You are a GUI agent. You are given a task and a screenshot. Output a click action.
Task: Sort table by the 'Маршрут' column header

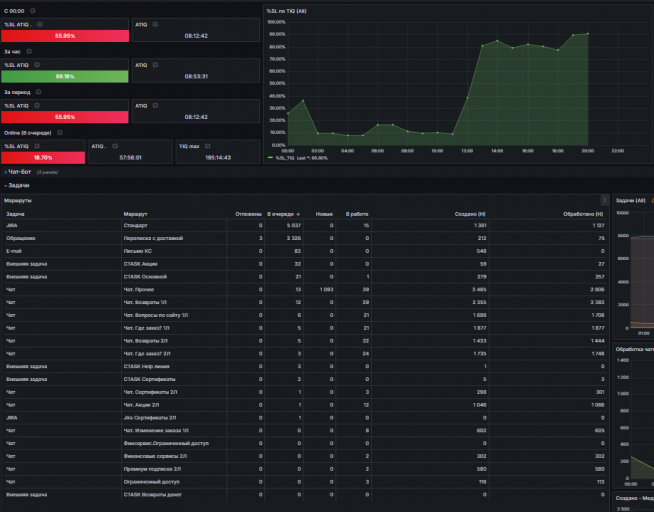(136, 214)
